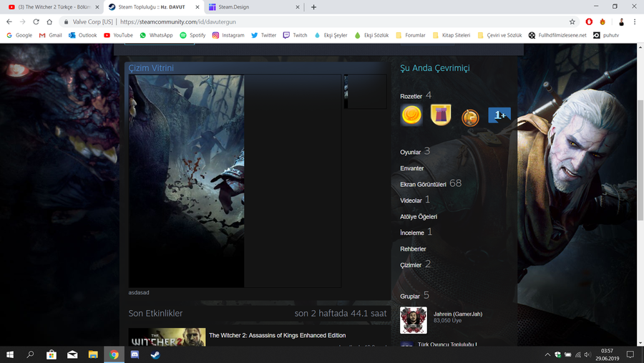Viewport: 644px width, 363px height.
Task: Open the Spotify bookmark
Action: click(192, 35)
